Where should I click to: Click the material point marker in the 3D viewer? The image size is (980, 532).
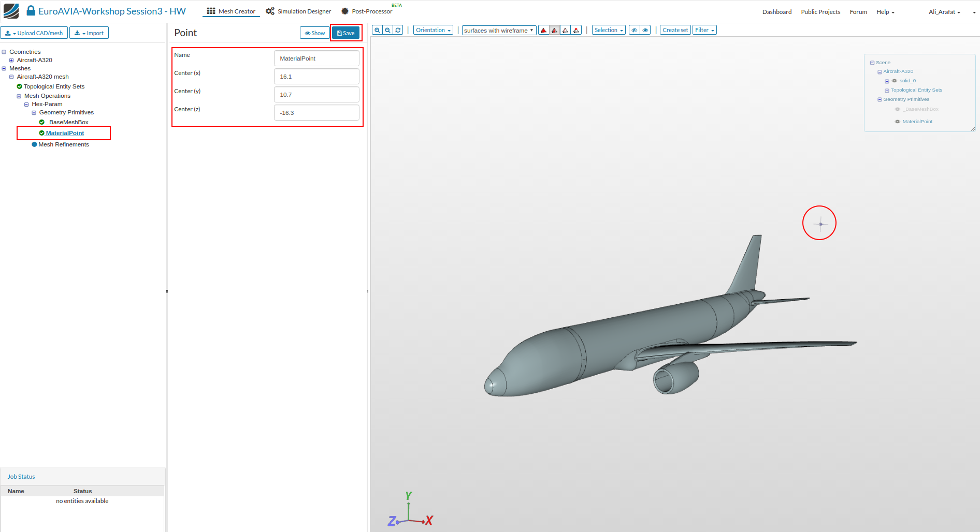pos(820,224)
